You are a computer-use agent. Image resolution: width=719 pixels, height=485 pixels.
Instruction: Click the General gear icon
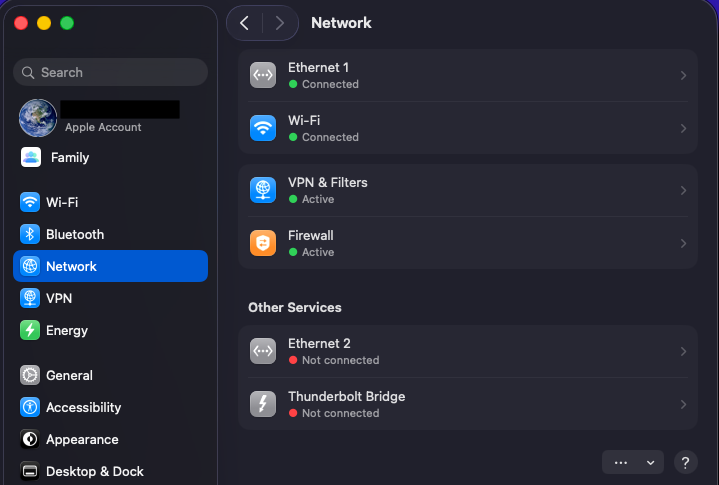pyautogui.click(x=30, y=375)
